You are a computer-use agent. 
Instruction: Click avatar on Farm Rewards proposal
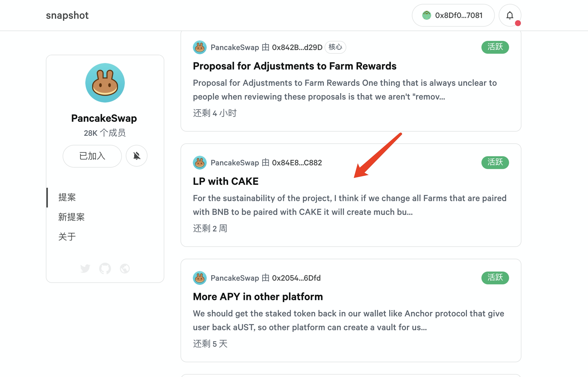(200, 47)
